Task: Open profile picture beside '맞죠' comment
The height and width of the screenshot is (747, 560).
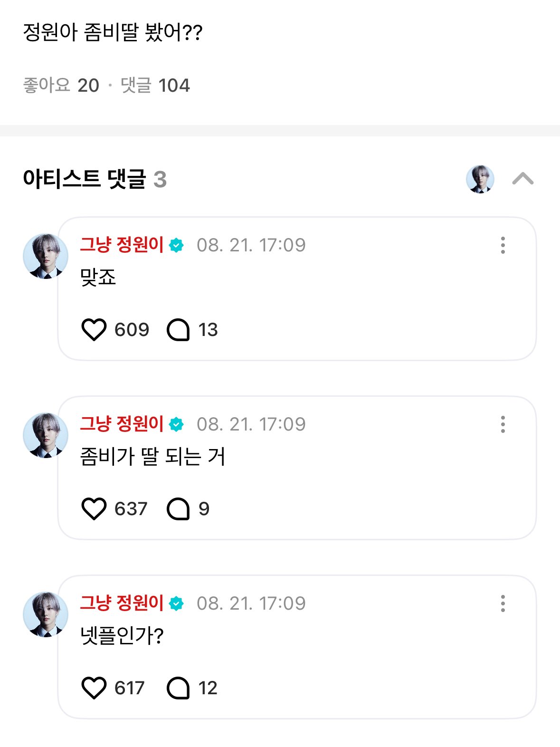Action: pyautogui.click(x=46, y=256)
